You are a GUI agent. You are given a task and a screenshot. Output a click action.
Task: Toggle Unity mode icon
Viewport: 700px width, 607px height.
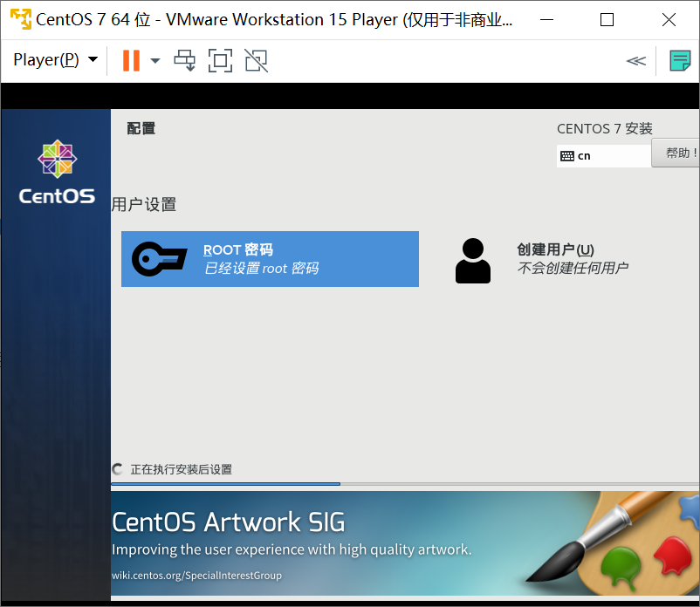tap(257, 60)
